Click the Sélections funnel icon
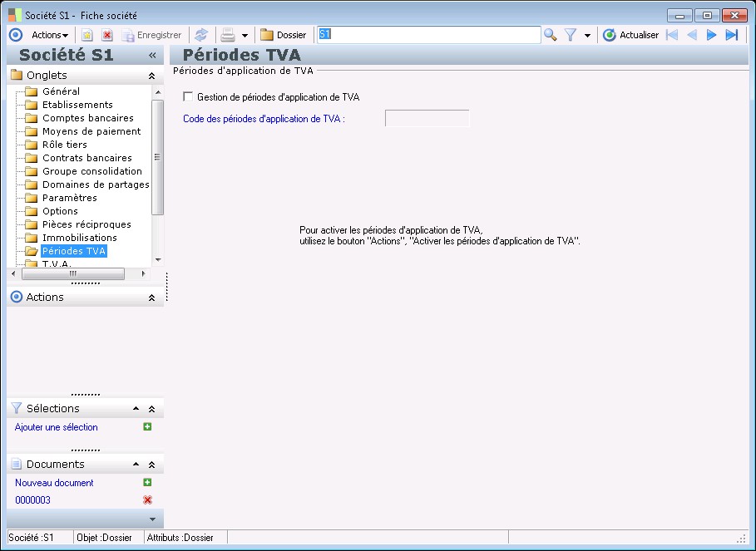The image size is (756, 551). 17,408
